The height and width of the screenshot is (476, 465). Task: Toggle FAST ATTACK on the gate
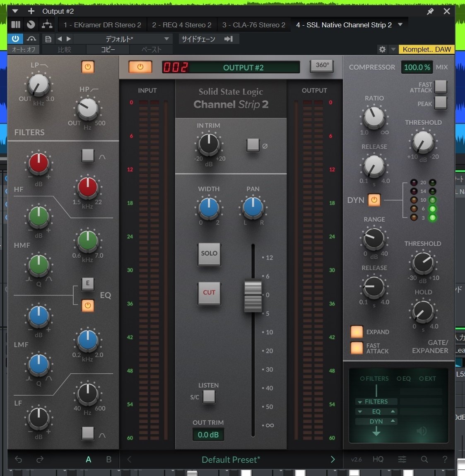pyautogui.click(x=357, y=348)
